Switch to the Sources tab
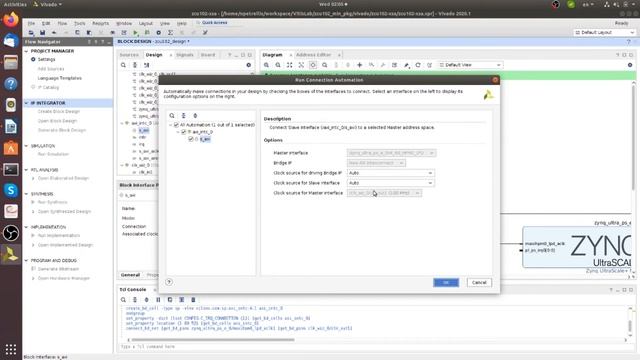The width and height of the screenshot is (640, 360). point(129,55)
